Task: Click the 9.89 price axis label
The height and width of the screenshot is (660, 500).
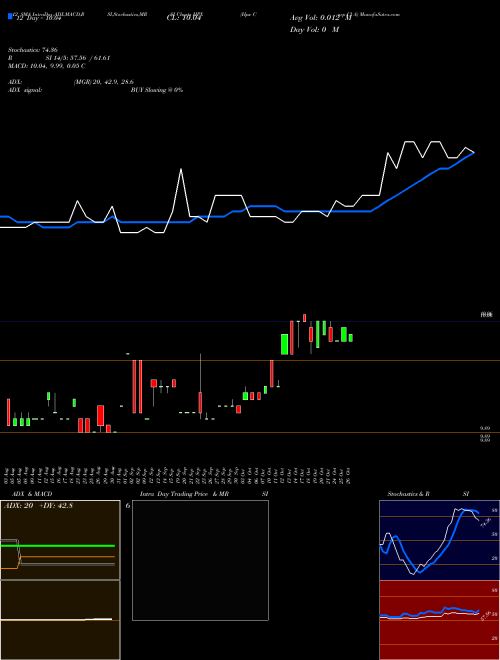Action: click(x=485, y=428)
